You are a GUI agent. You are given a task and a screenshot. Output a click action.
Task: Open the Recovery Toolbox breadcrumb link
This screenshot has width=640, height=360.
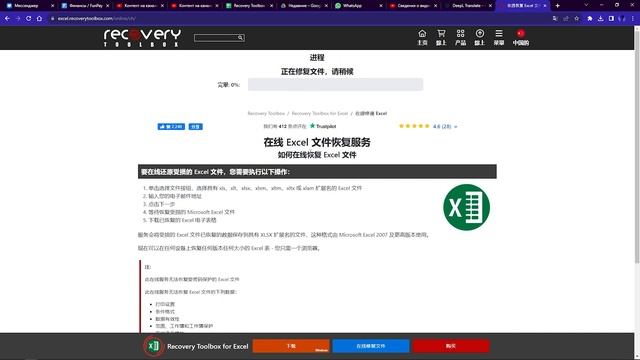coord(266,113)
